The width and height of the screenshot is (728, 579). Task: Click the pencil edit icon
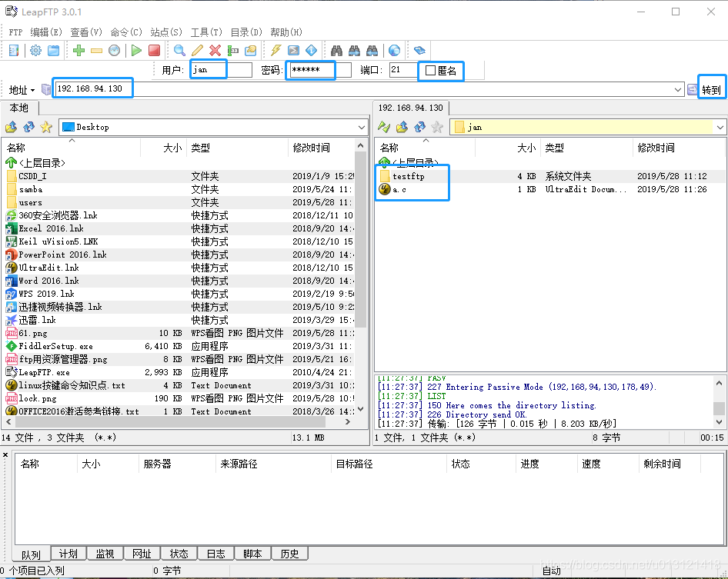coord(197,50)
